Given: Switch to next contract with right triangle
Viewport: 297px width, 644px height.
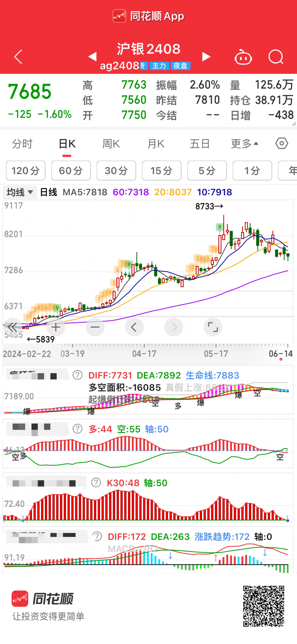Looking at the screenshot, I should coord(206,57).
